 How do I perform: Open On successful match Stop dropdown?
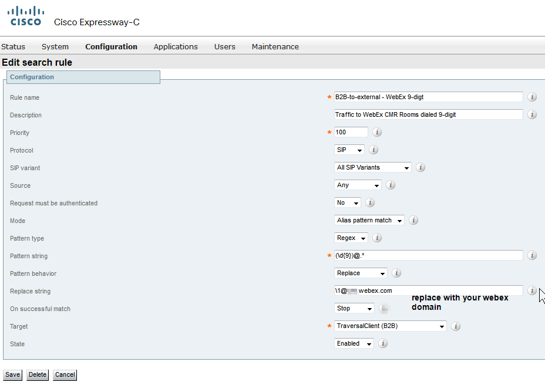click(354, 308)
